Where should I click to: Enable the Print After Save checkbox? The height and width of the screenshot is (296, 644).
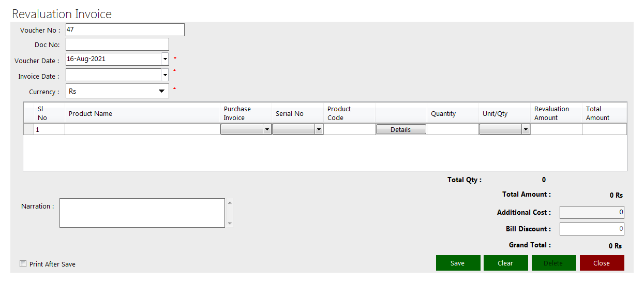(x=23, y=264)
